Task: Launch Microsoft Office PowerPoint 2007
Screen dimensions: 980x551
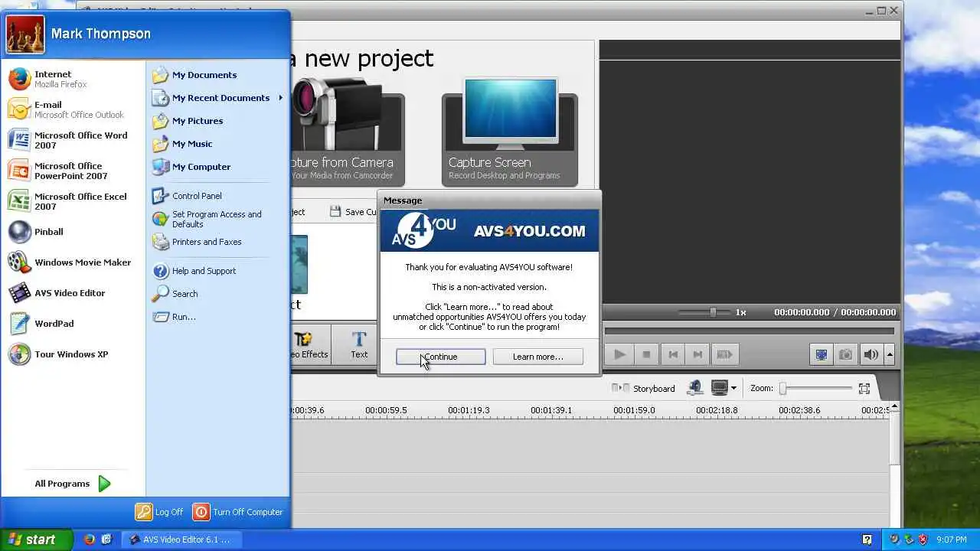Action: pyautogui.click(x=73, y=171)
